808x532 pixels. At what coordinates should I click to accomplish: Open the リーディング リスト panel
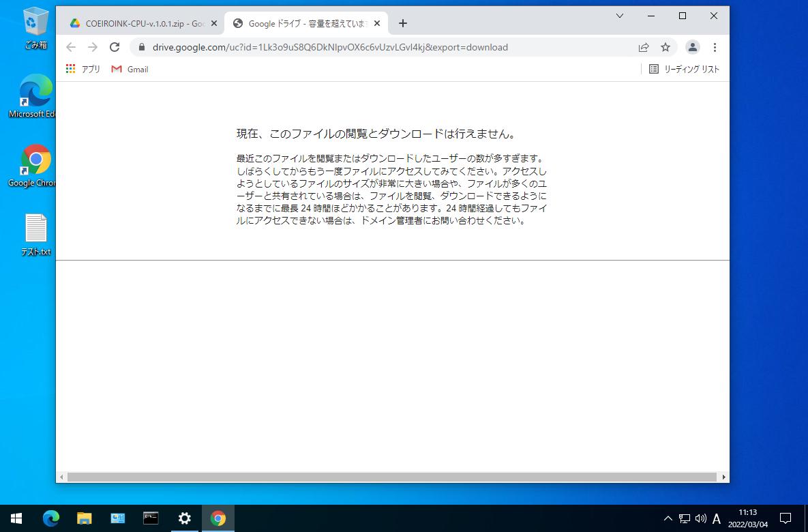684,69
